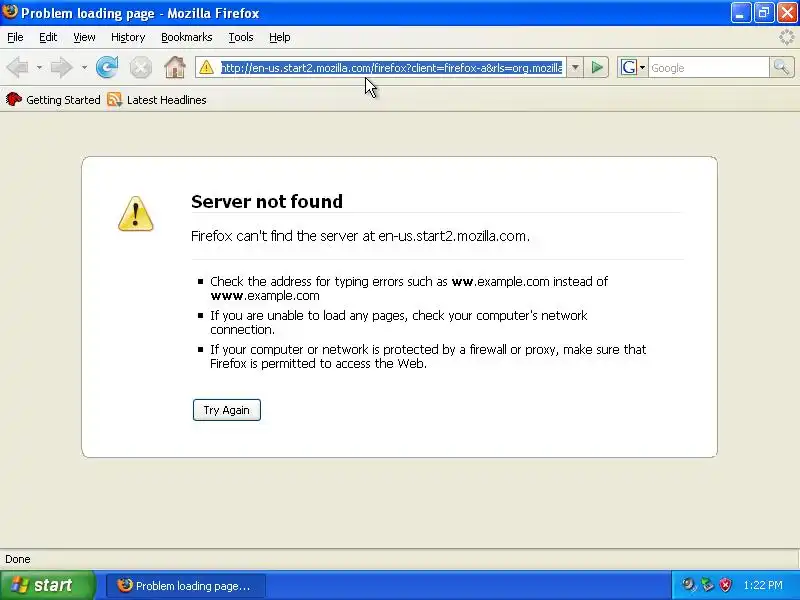Open the search engine chooser dropdown
Image resolution: width=800 pixels, height=600 pixels.
tap(642, 67)
